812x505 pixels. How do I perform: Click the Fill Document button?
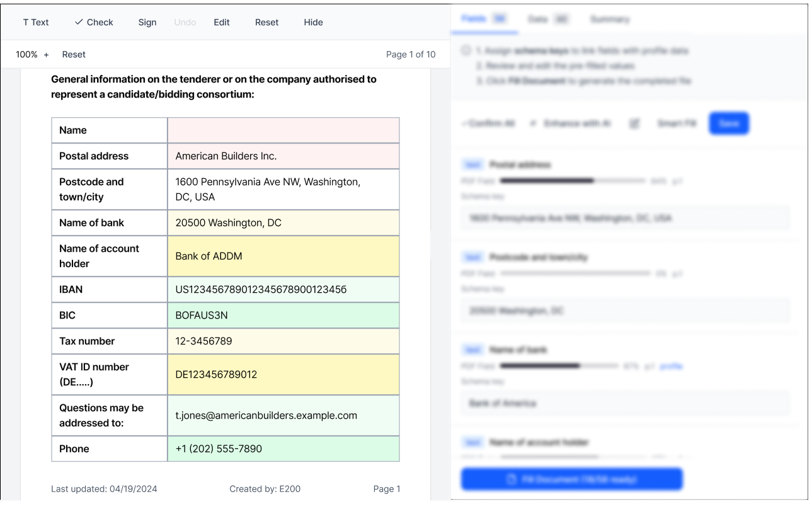click(571, 479)
